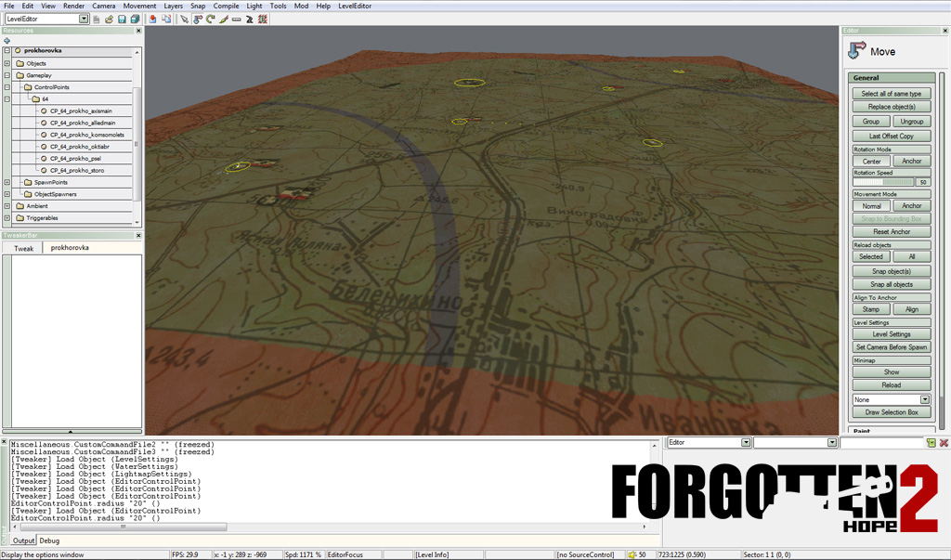Screen dimensions: 951x560
Task: Click the Reset Anchor button
Action: click(x=891, y=232)
